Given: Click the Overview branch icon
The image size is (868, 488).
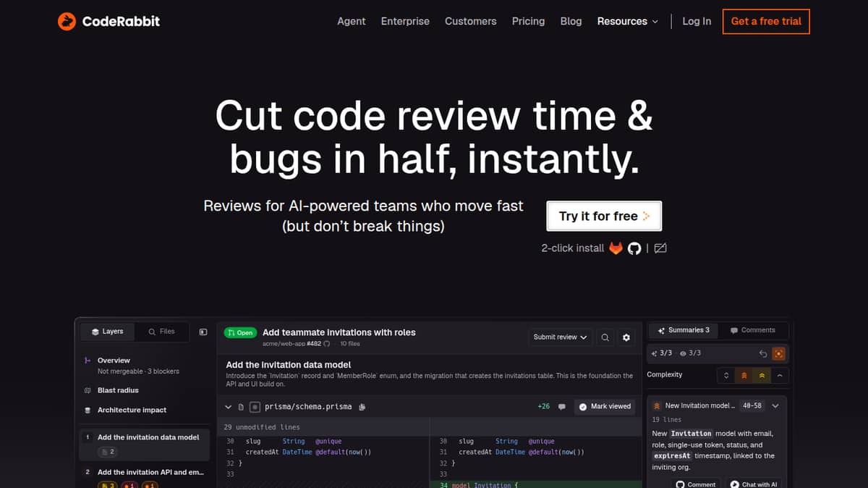Looking at the screenshot, I should coord(88,361).
